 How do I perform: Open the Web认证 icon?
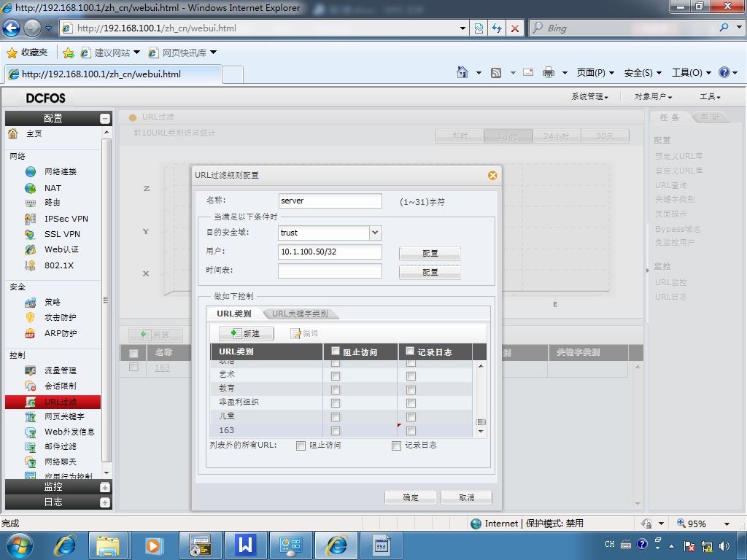click(x=31, y=249)
